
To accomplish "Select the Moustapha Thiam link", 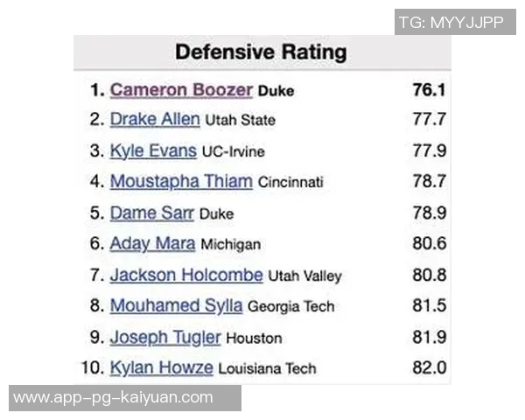I will click(181, 182).
